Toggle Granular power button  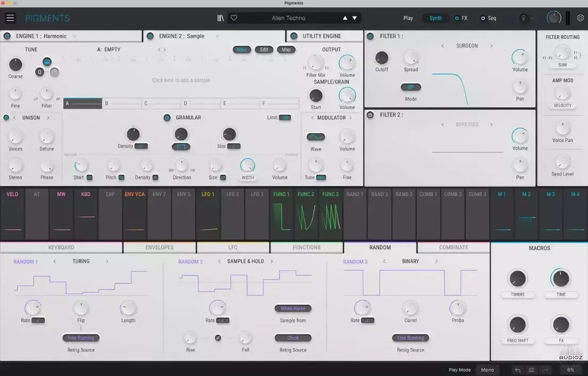click(x=167, y=118)
